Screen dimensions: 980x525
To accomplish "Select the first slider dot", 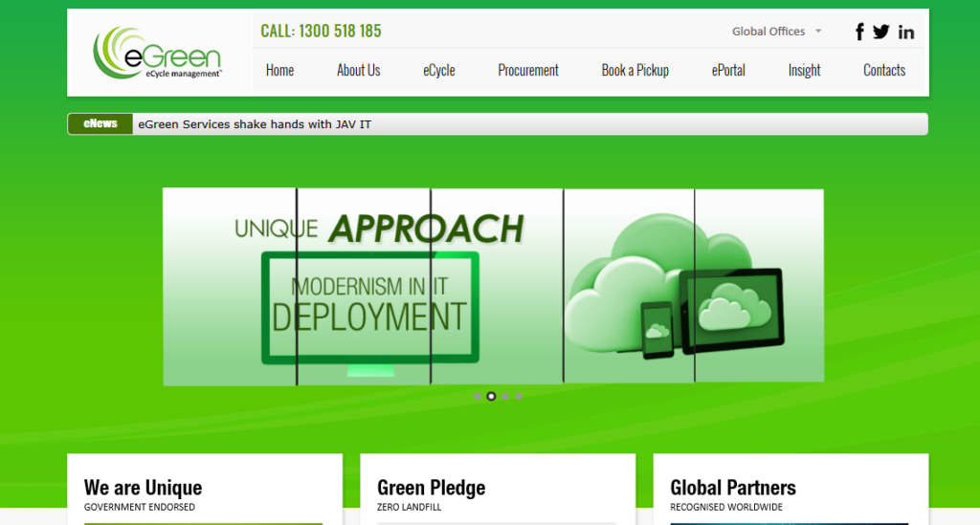I will click(478, 396).
